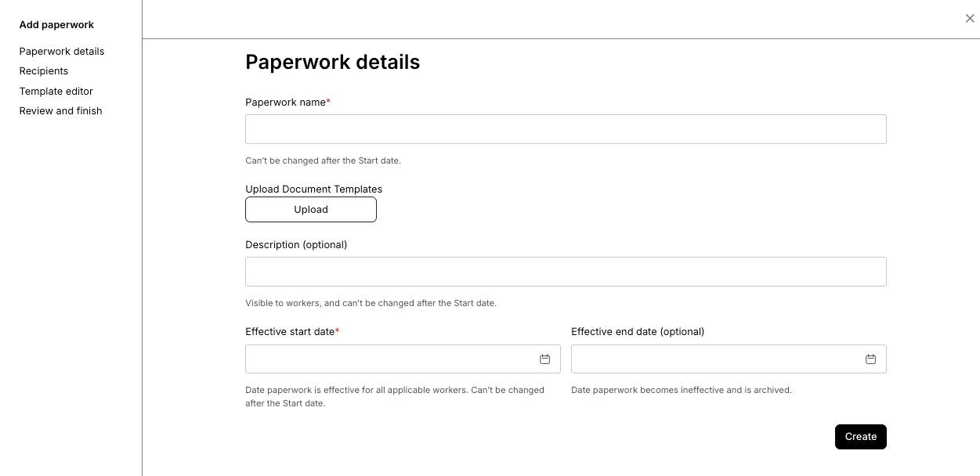Close the Add paperwork dialog

point(970,19)
